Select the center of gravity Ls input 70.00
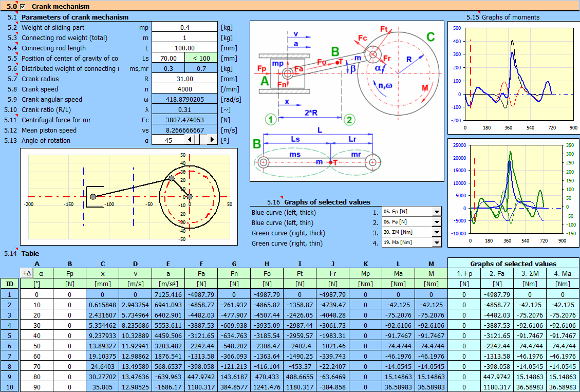Image resolution: width=580 pixels, height=392 pixels. [169, 58]
